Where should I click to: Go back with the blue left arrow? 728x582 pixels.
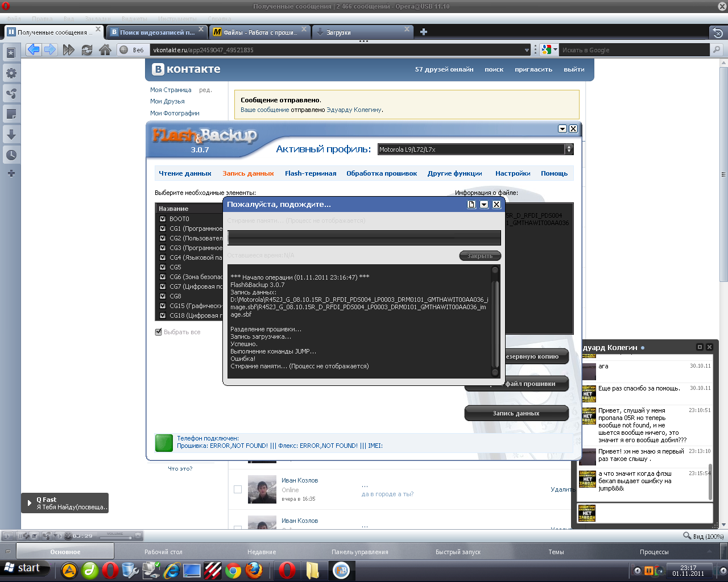click(34, 49)
